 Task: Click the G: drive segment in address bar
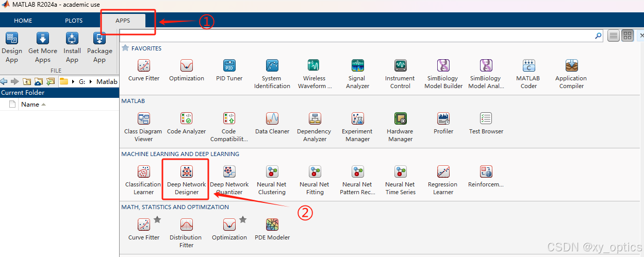pos(82,82)
